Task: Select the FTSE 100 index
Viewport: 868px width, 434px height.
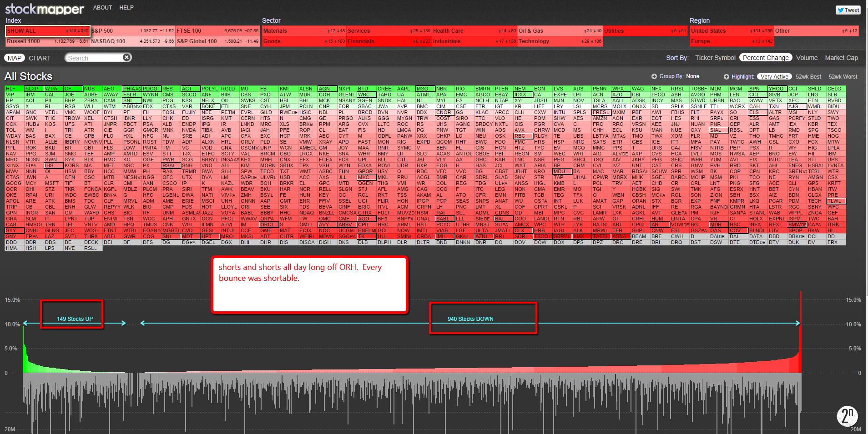Action: (217, 31)
